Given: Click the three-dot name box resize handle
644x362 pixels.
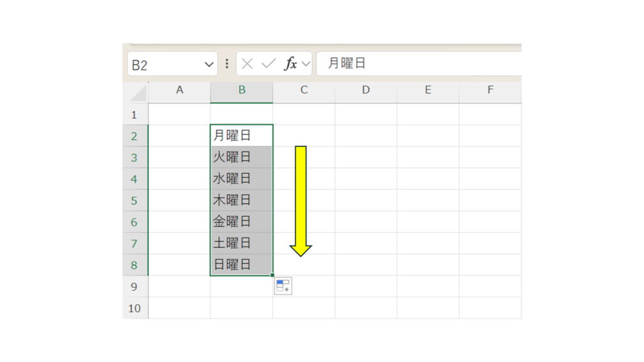Looking at the screenshot, I should click(227, 64).
